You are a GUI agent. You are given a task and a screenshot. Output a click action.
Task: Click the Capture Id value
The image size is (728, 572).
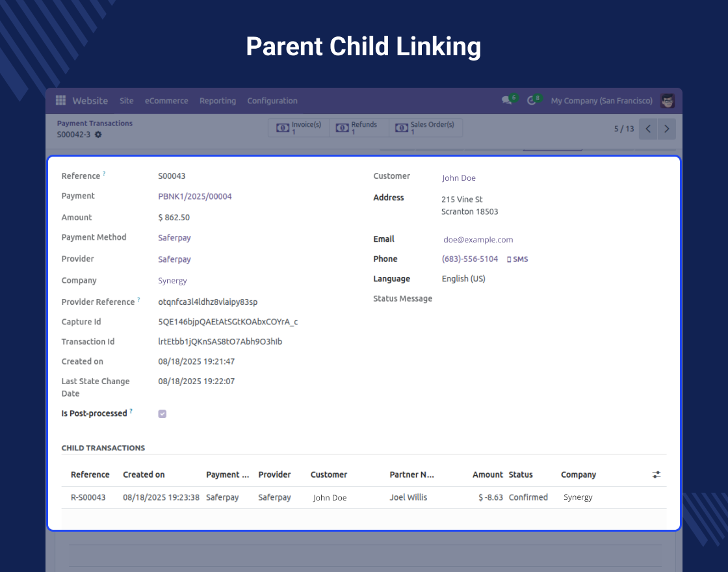[228, 322]
